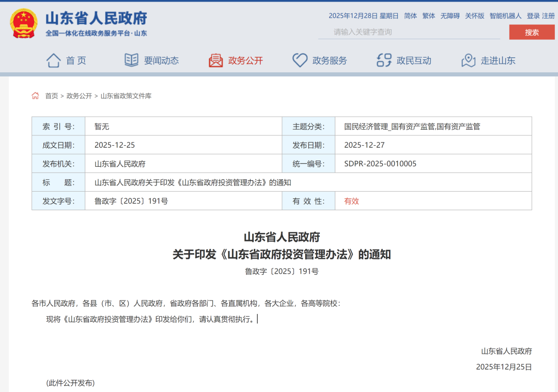Click the map pin icon beside 走进山东
Screen dimensions: 558x392
coord(468,60)
